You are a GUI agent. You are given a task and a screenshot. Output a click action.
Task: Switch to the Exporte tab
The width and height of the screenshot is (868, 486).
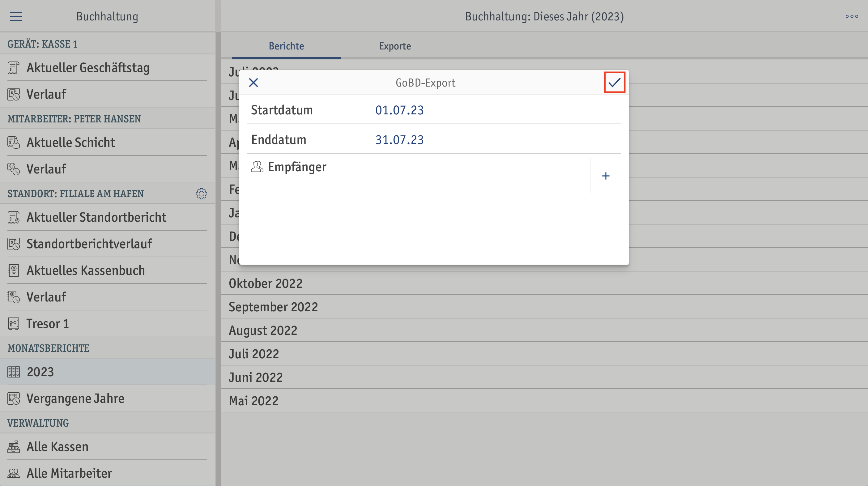(395, 46)
